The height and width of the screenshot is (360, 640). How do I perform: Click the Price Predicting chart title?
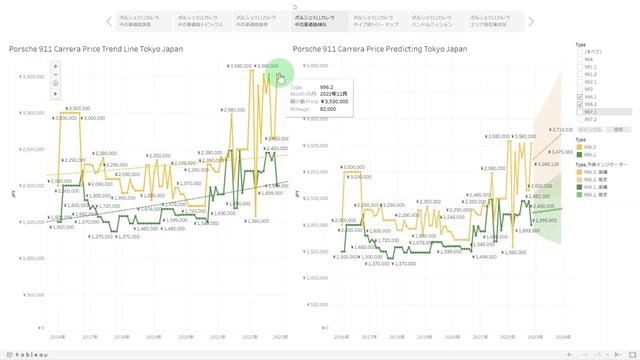tap(380, 49)
